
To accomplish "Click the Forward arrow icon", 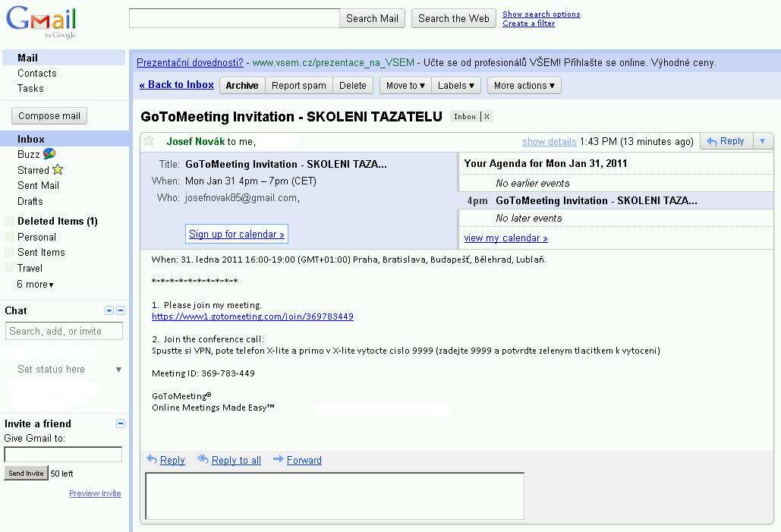I will 278,459.
